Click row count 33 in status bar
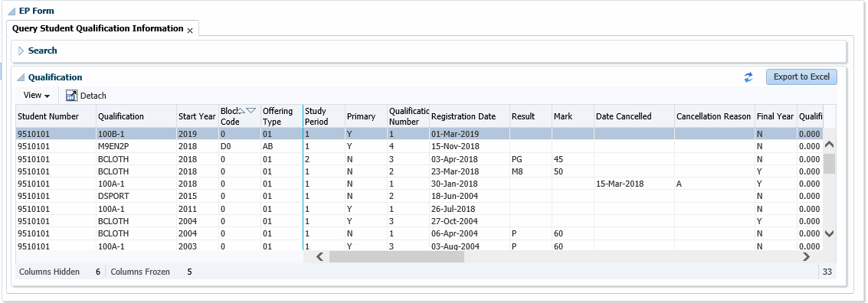Screen dimensions: 868x303 tap(827, 272)
